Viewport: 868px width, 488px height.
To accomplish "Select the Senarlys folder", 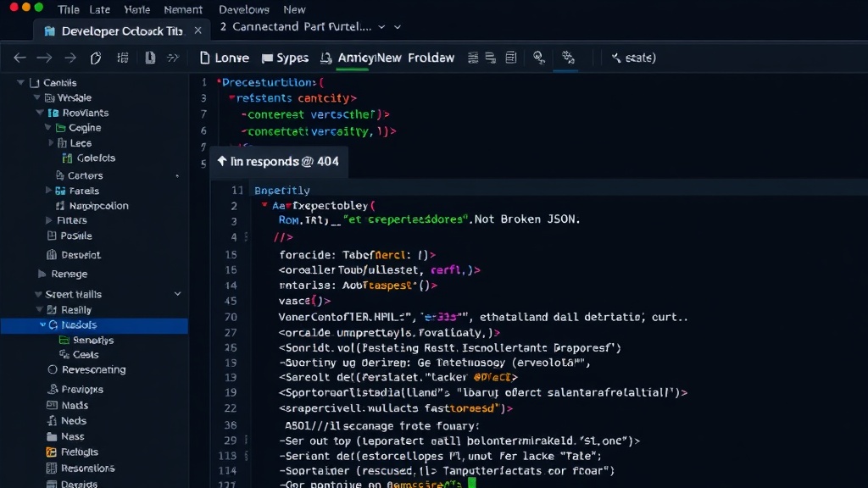I will [86, 341].
